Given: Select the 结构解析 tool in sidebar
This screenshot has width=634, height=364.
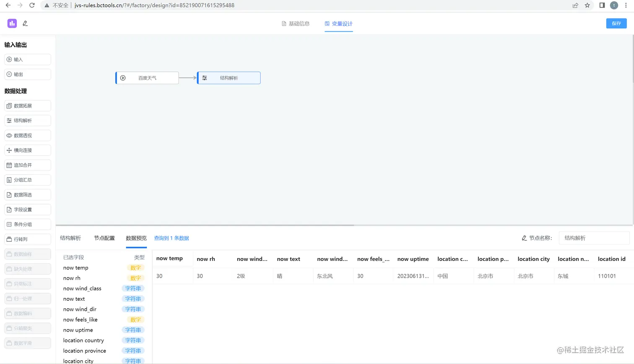Looking at the screenshot, I should click(28, 121).
